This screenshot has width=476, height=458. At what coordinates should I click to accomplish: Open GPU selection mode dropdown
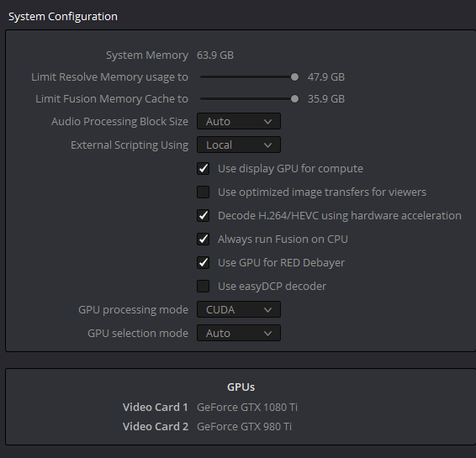[239, 333]
